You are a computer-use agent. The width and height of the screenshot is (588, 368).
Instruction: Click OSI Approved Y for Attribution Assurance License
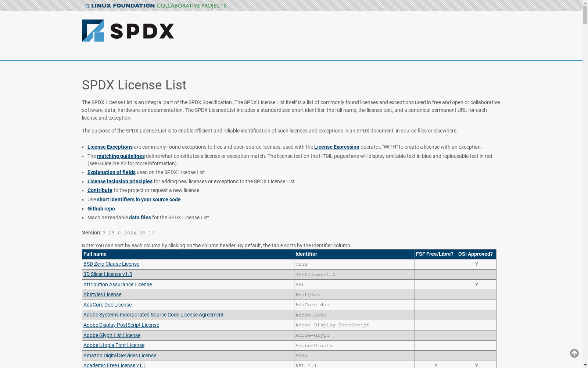[x=477, y=284]
